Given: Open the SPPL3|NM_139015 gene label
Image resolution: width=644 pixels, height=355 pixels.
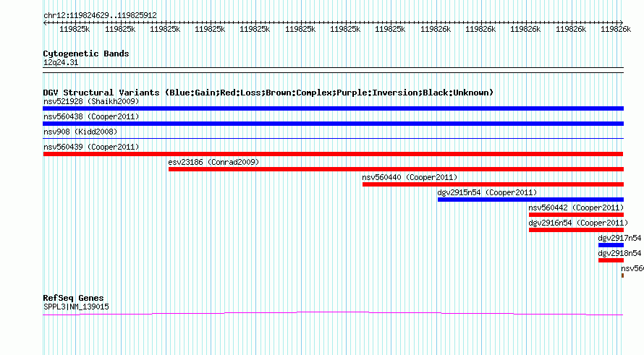Looking at the screenshot, I should coord(76,307).
